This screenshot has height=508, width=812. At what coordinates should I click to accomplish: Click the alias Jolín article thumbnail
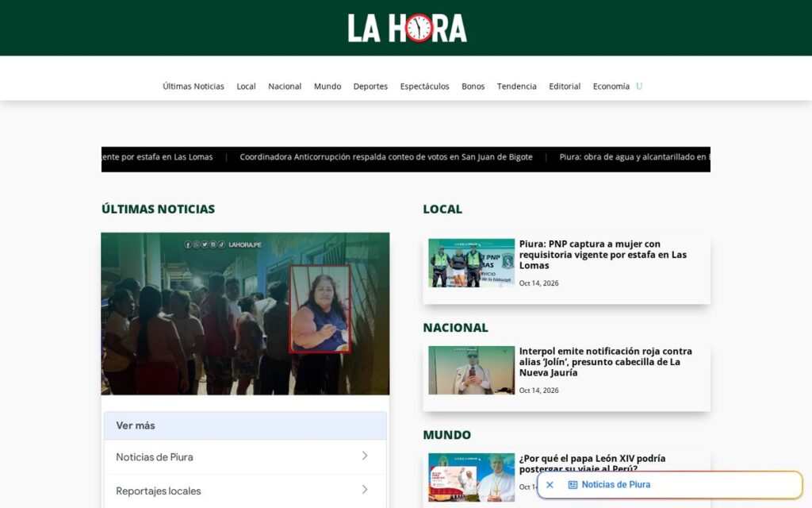(x=471, y=370)
